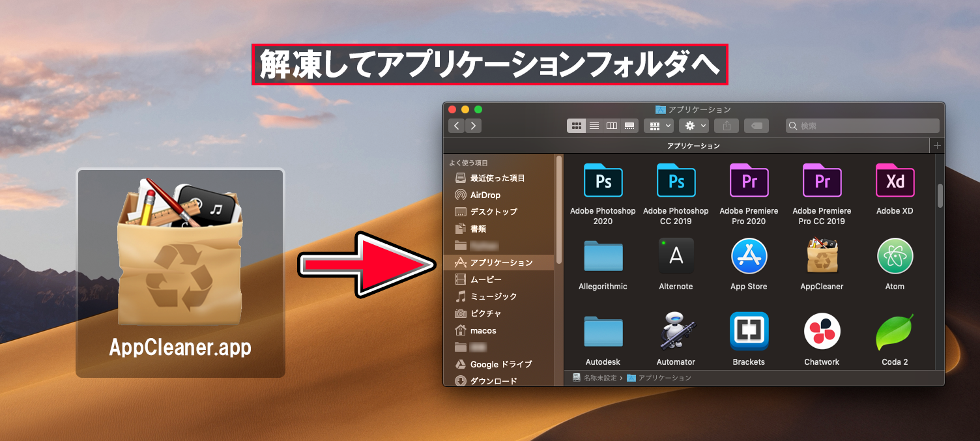Open the gear action menu
The height and width of the screenshot is (441, 980).
pyautogui.click(x=693, y=126)
